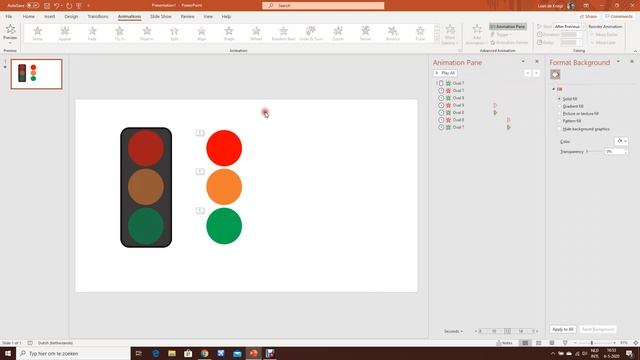Open the Trigger dropdown
The height and width of the screenshot is (360, 640).
(x=501, y=35)
